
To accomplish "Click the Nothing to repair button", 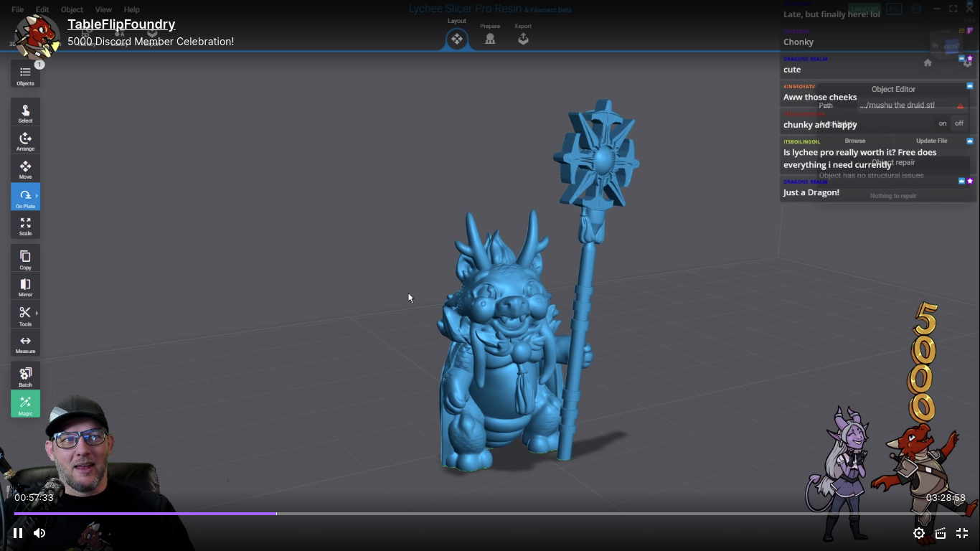I will pos(893,196).
